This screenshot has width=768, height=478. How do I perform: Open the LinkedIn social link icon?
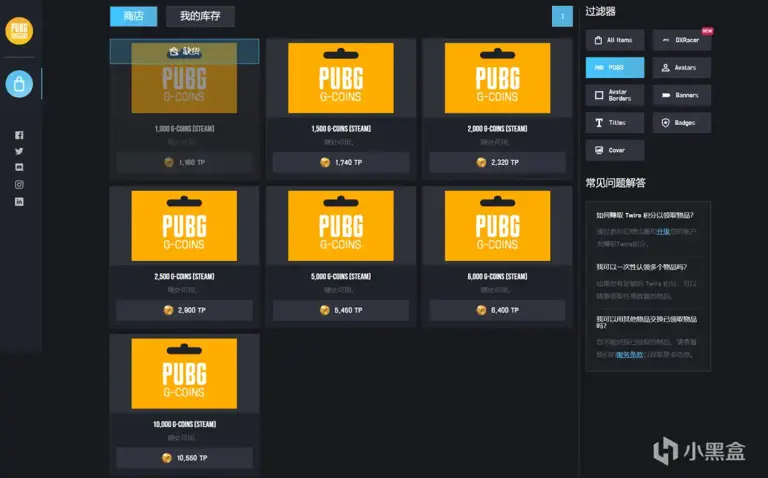[x=19, y=201]
